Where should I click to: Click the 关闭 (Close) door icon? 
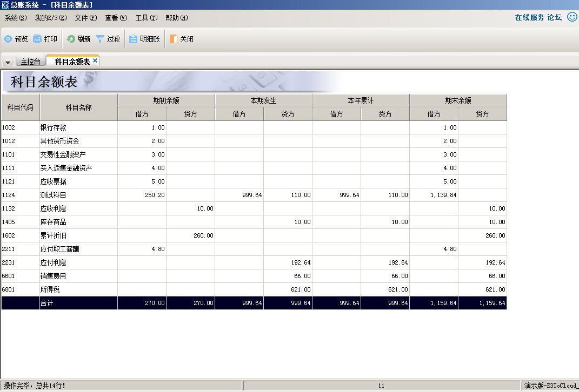pyautogui.click(x=173, y=39)
